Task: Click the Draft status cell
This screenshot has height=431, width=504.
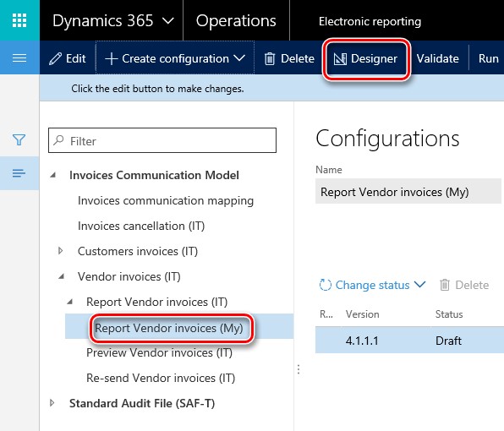Action: [448, 341]
